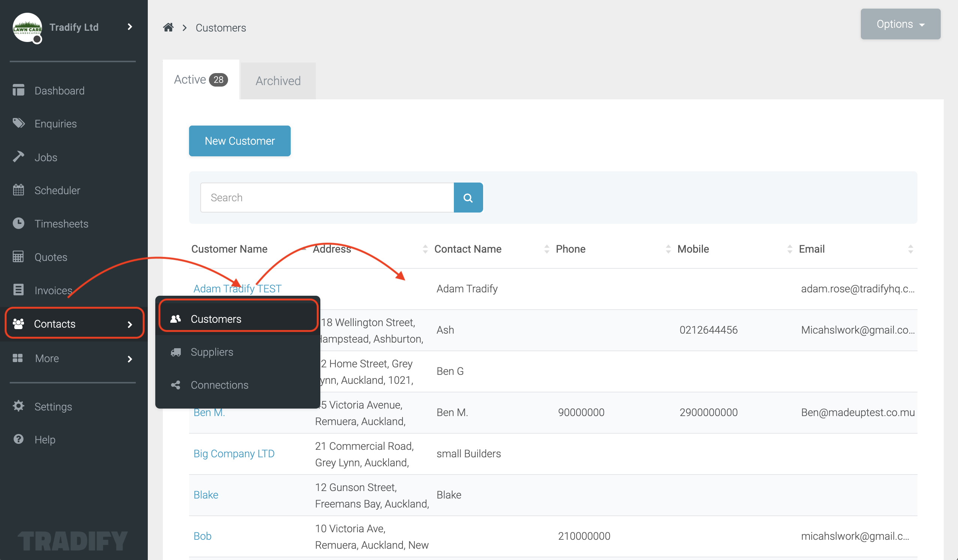Screen dimensions: 958x560
Task: Click the Quotes sidebar label
Action: tap(51, 257)
